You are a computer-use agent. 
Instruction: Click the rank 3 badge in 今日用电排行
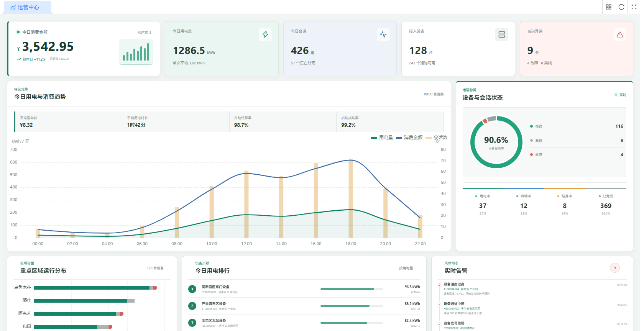(x=192, y=323)
